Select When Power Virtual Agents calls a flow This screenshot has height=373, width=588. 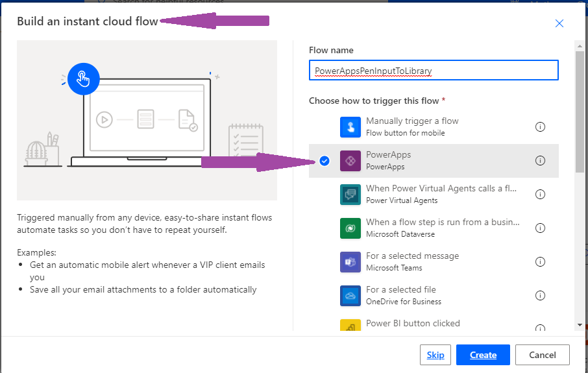coord(434,195)
